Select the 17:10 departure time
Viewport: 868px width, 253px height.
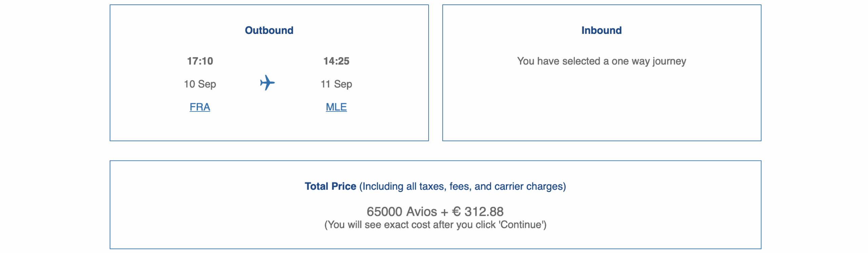pyautogui.click(x=200, y=61)
